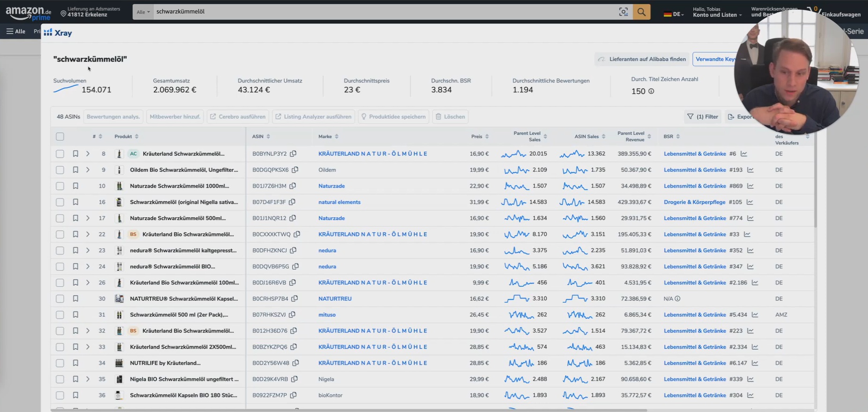Open product thumbnail of Schwarzkümmelöl Kapseln BIO 180
The image size is (868, 412).
[x=119, y=395]
